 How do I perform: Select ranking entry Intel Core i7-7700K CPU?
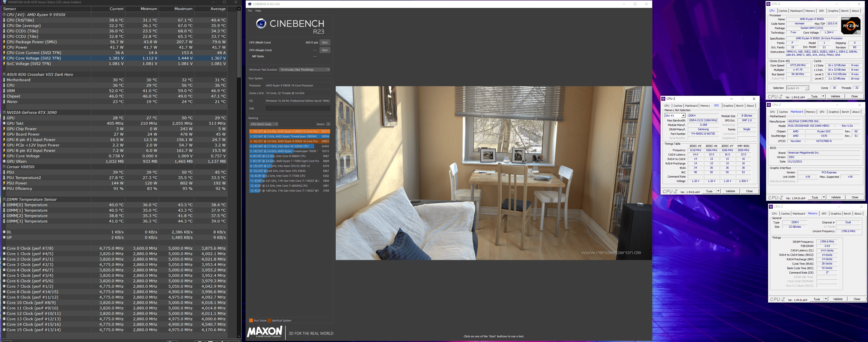point(289,176)
